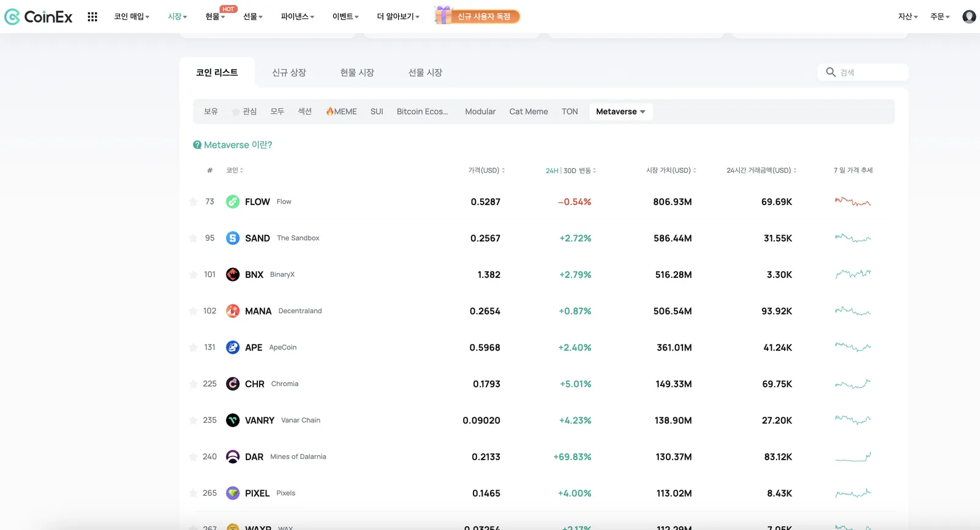This screenshot has height=530, width=980.
Task: Expand the 이벤트 dropdown menu
Action: 345,17
